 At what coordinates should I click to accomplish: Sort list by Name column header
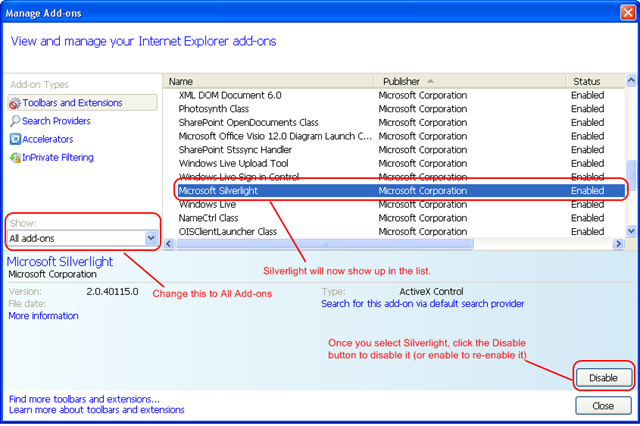[270, 80]
